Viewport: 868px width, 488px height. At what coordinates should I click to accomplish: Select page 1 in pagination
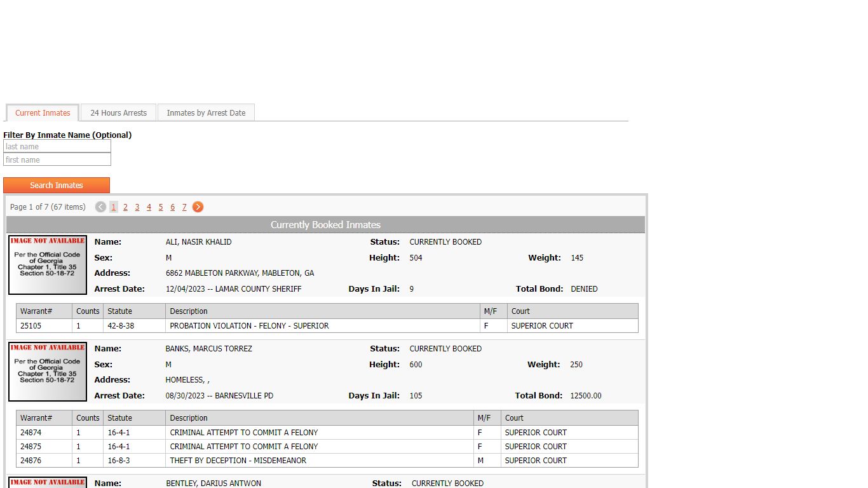click(x=114, y=207)
